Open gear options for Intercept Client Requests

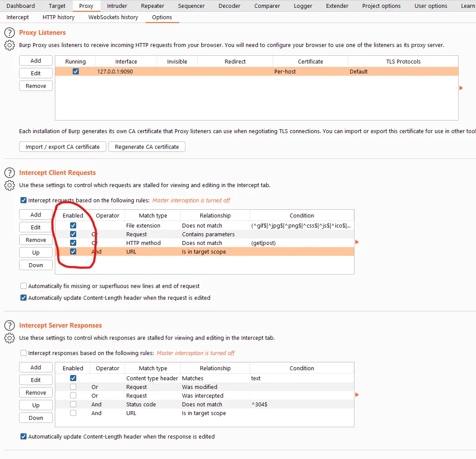click(x=10, y=185)
